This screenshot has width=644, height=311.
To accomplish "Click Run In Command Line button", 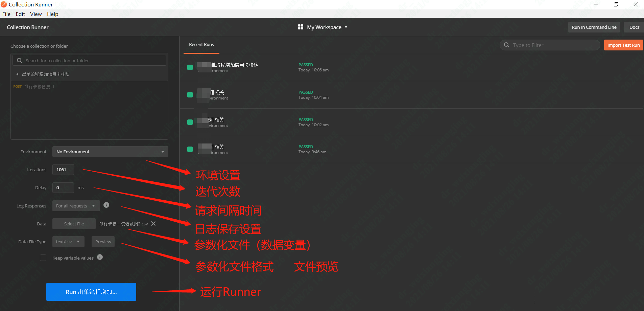I will 594,27.
